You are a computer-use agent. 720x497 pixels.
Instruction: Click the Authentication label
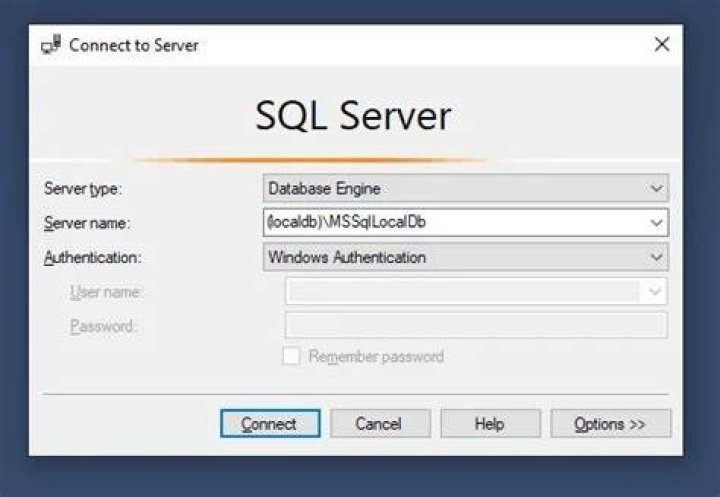92,258
